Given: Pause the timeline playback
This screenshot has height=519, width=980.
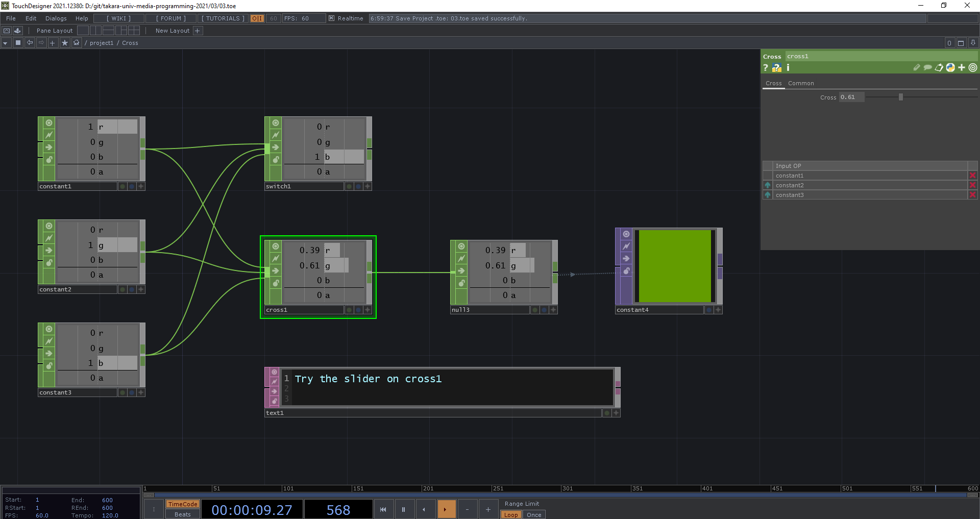Looking at the screenshot, I should pyautogui.click(x=403, y=509).
